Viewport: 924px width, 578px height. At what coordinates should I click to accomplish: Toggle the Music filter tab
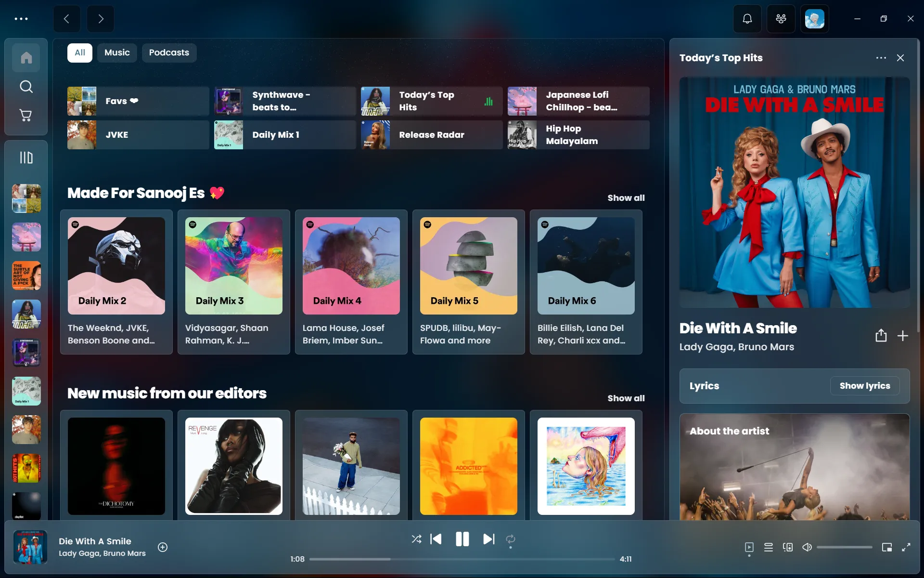pos(116,53)
